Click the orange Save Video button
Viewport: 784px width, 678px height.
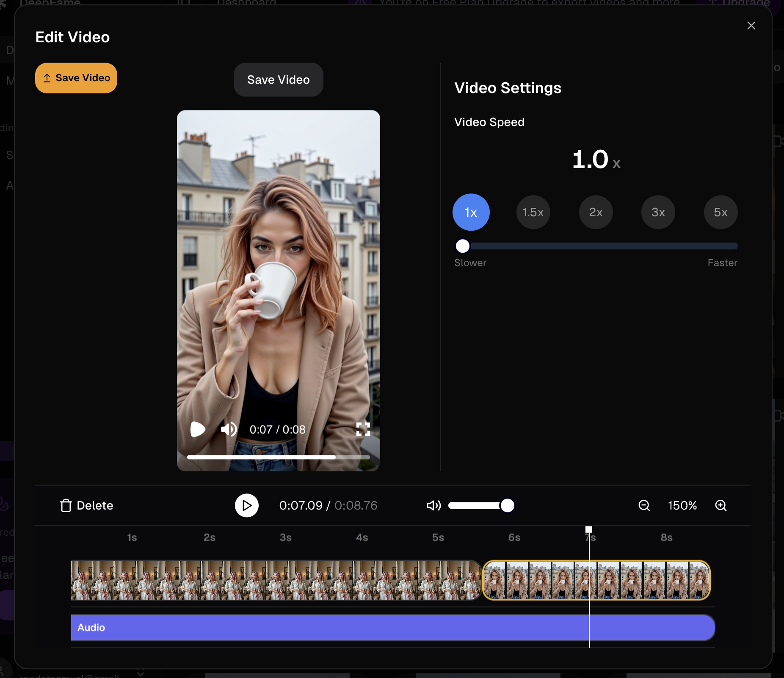point(76,78)
